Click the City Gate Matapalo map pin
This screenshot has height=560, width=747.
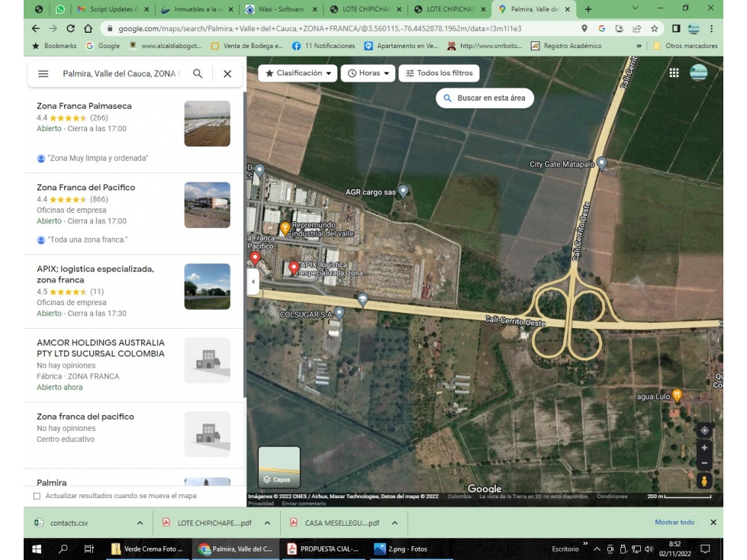pos(602,164)
